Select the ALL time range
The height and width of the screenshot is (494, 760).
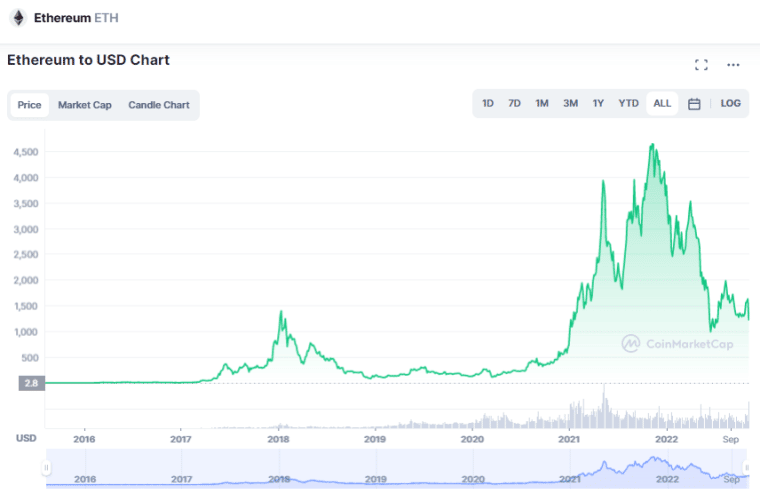tap(662, 104)
